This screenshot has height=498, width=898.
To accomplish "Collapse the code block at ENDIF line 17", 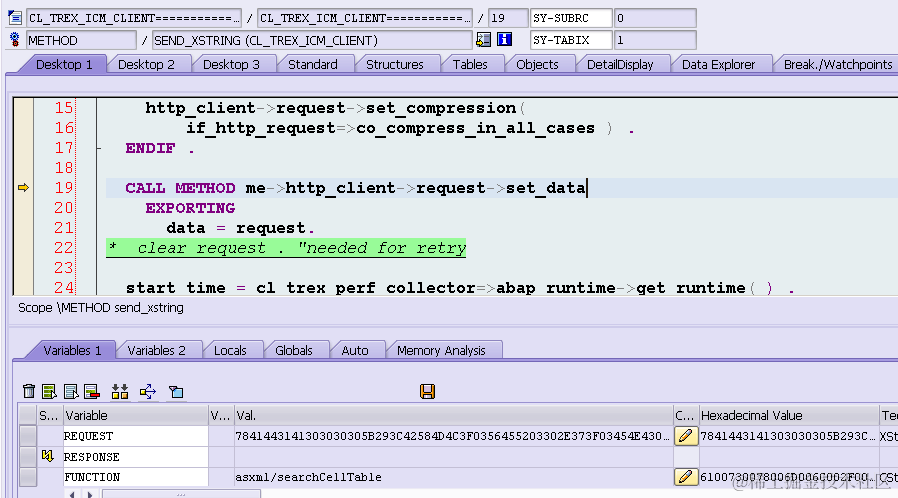I will tap(99, 148).
